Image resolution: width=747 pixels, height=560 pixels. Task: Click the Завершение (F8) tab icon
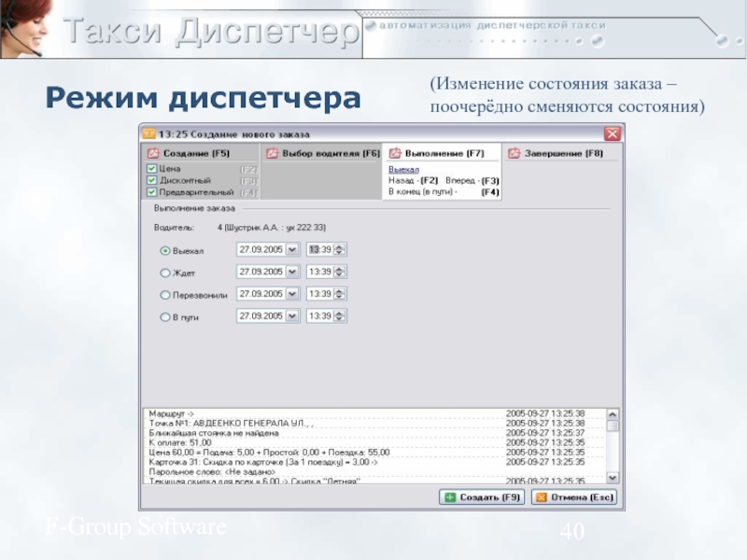[514, 153]
